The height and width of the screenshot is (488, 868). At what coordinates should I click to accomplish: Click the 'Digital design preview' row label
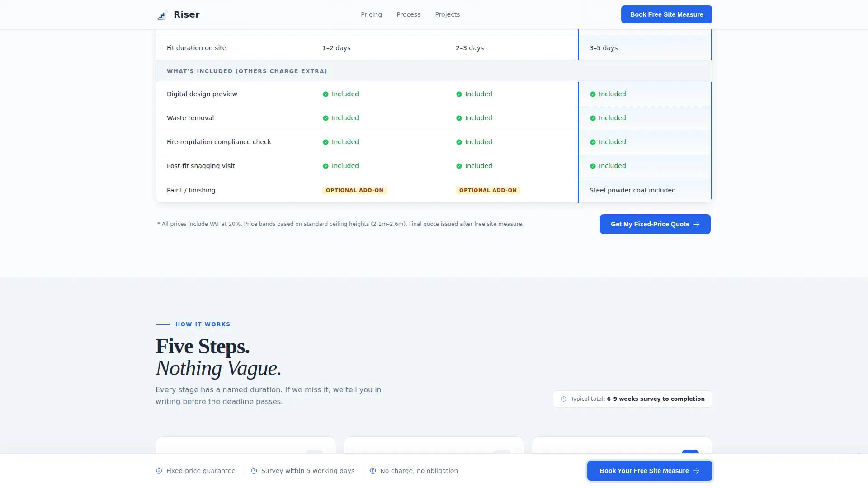(x=202, y=94)
